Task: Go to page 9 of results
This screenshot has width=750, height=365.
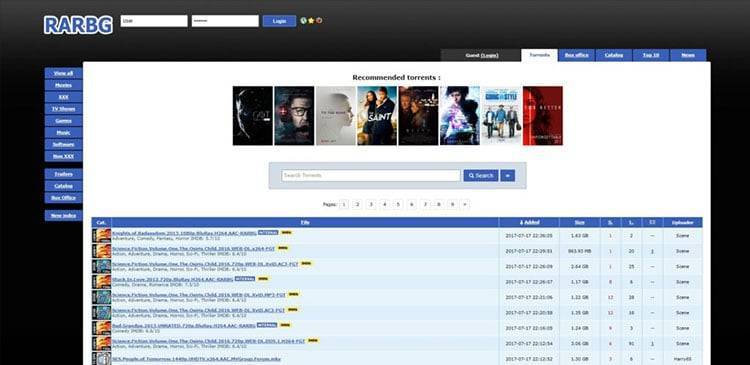Action: [452, 204]
